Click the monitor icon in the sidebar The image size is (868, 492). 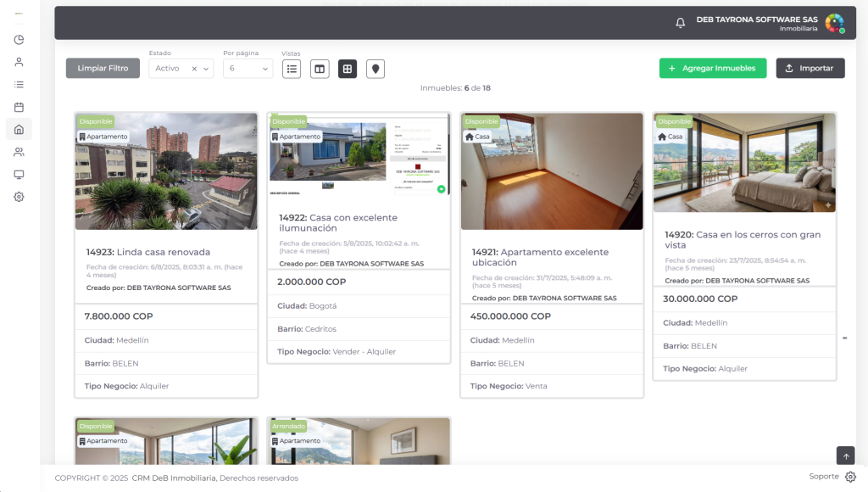coord(19,174)
